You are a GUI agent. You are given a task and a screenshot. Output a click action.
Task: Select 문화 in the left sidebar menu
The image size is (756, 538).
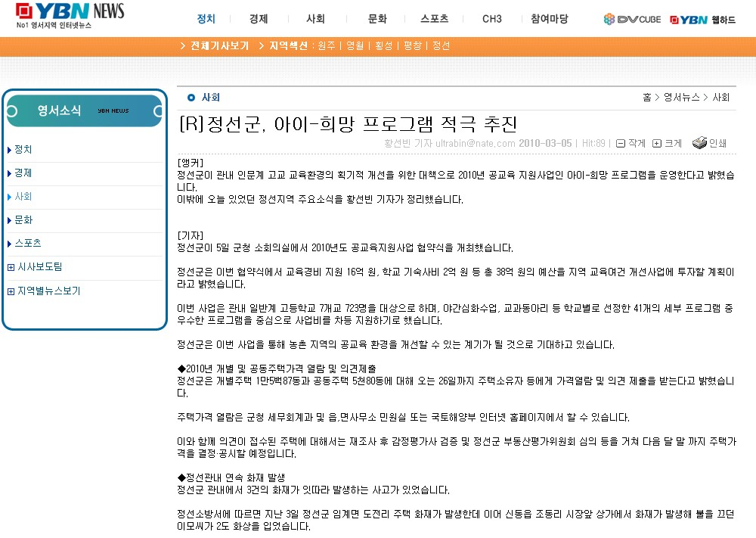pos(23,219)
